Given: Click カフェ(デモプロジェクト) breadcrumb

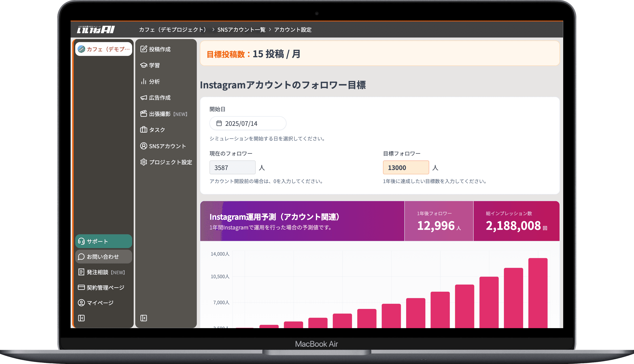Looking at the screenshot, I should pos(173,30).
